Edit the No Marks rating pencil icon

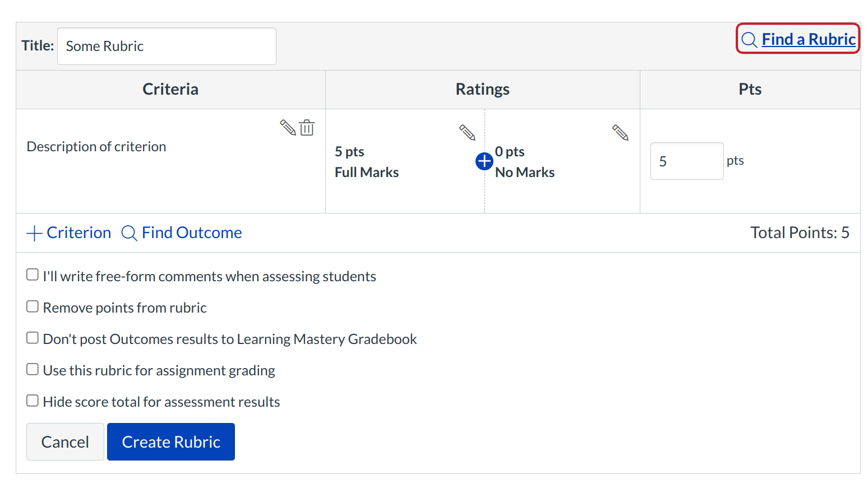tap(620, 132)
